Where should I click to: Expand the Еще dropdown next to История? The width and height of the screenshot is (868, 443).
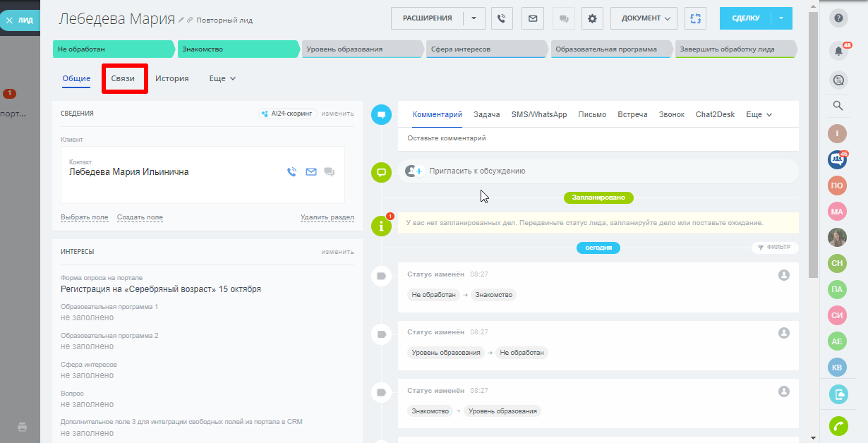[222, 78]
